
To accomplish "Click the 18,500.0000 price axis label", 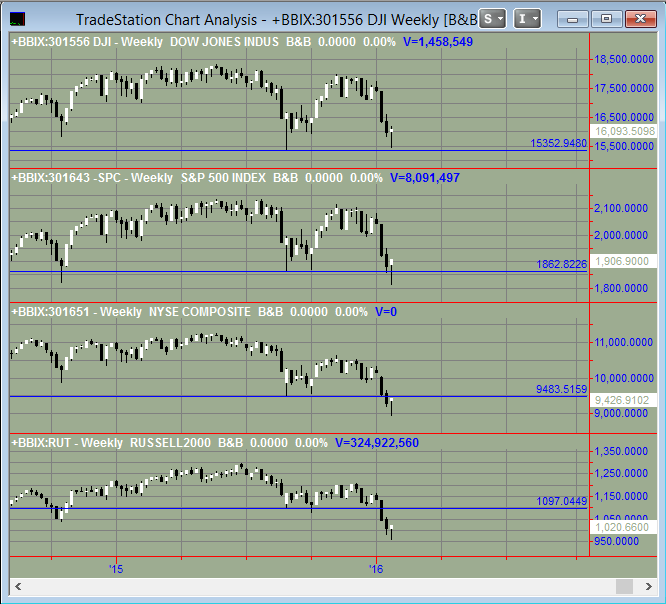I will click(624, 59).
